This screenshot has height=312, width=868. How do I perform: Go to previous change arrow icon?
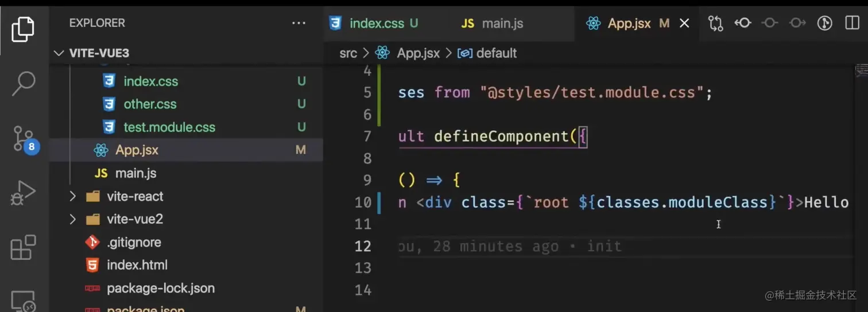tap(743, 23)
